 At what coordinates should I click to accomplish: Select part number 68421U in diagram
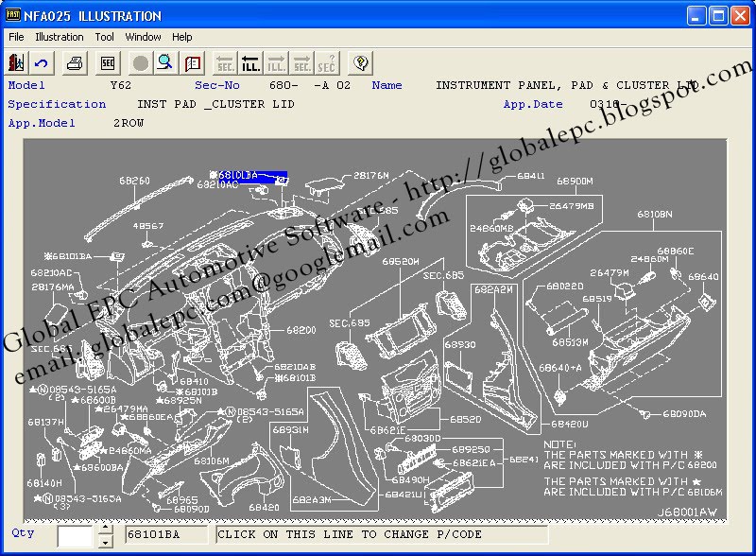(404, 495)
